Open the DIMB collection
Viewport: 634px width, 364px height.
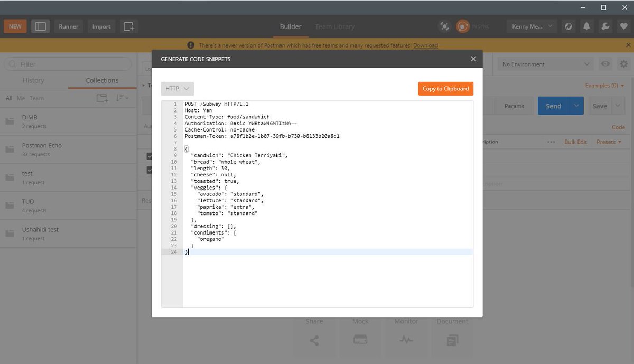(x=69, y=122)
